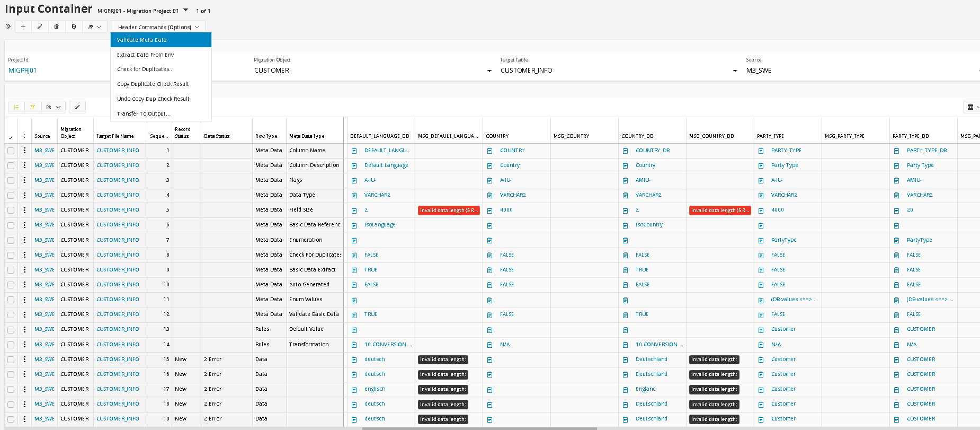Click the header toolbar pencil edit icon
The image size is (980, 430).
click(40, 27)
